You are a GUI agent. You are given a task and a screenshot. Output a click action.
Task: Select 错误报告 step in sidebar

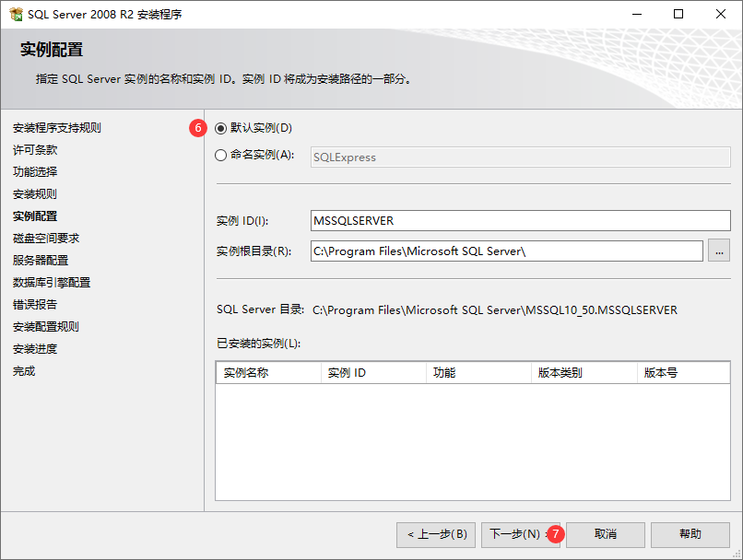click(35, 304)
